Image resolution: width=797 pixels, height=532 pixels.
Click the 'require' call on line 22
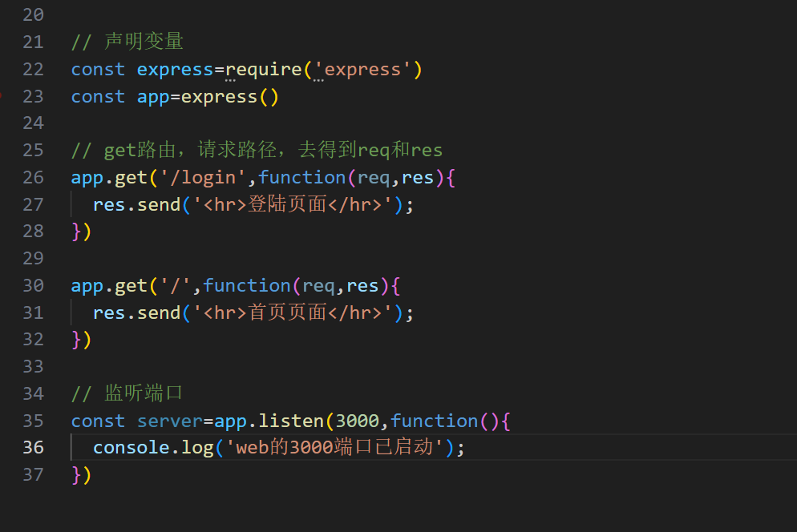(264, 69)
